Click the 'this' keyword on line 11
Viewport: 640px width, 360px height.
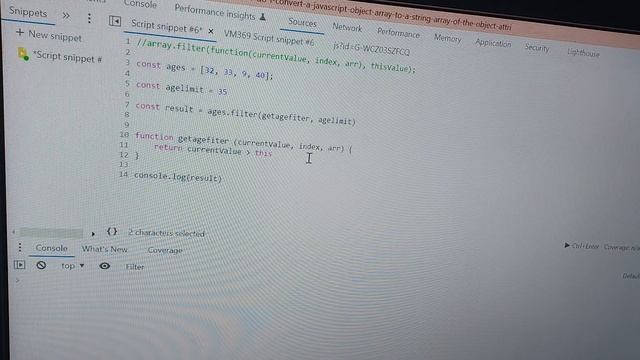263,153
